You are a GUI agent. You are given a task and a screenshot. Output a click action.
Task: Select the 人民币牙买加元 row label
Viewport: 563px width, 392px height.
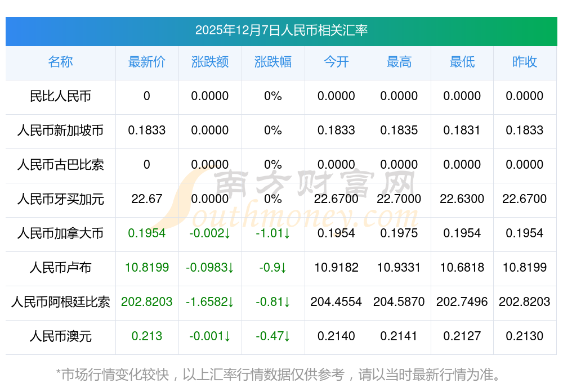click(60, 199)
